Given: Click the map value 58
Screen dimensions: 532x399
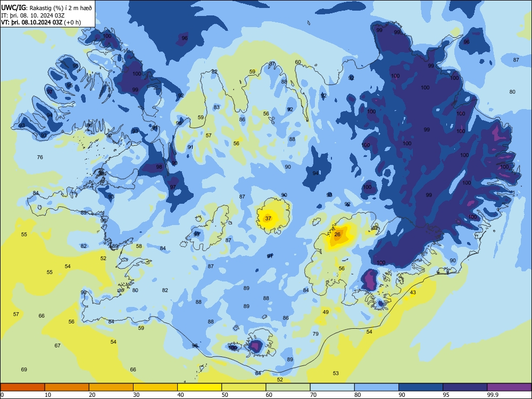Looking at the screenshot, I should click(x=139, y=246).
